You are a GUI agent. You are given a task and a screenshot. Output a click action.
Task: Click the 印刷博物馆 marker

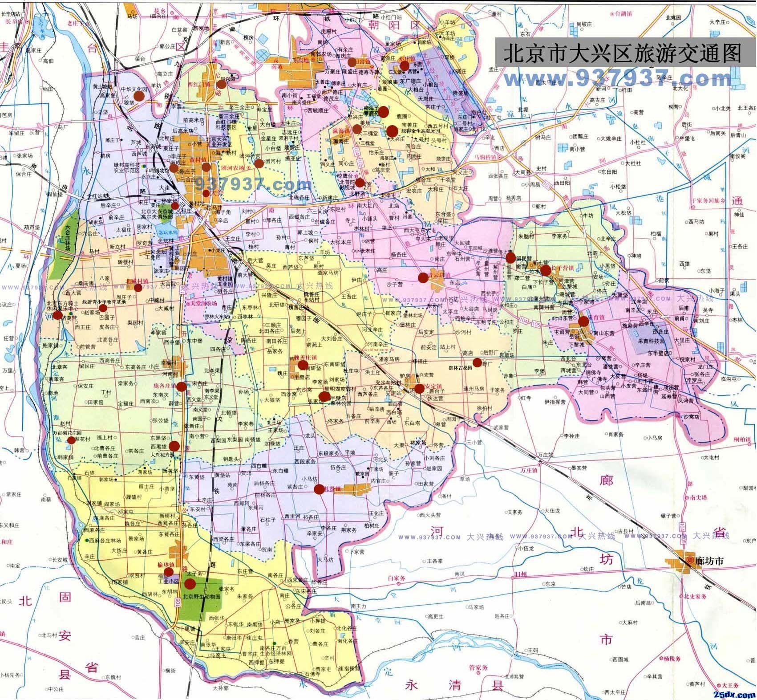tap(174, 168)
